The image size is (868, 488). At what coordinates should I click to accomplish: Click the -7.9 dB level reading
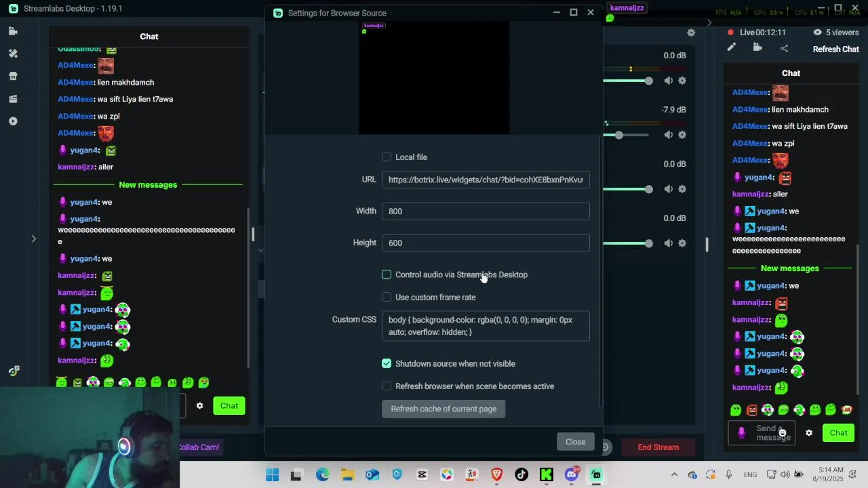coord(673,110)
